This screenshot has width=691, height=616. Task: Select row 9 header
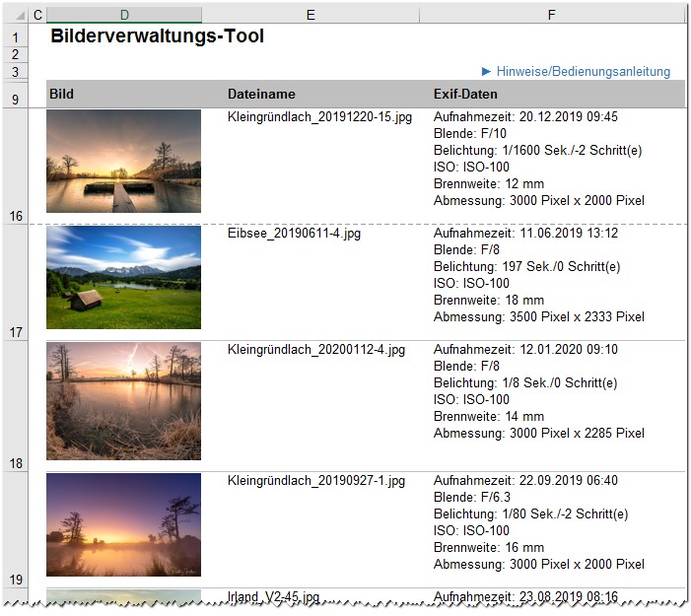click(16, 96)
